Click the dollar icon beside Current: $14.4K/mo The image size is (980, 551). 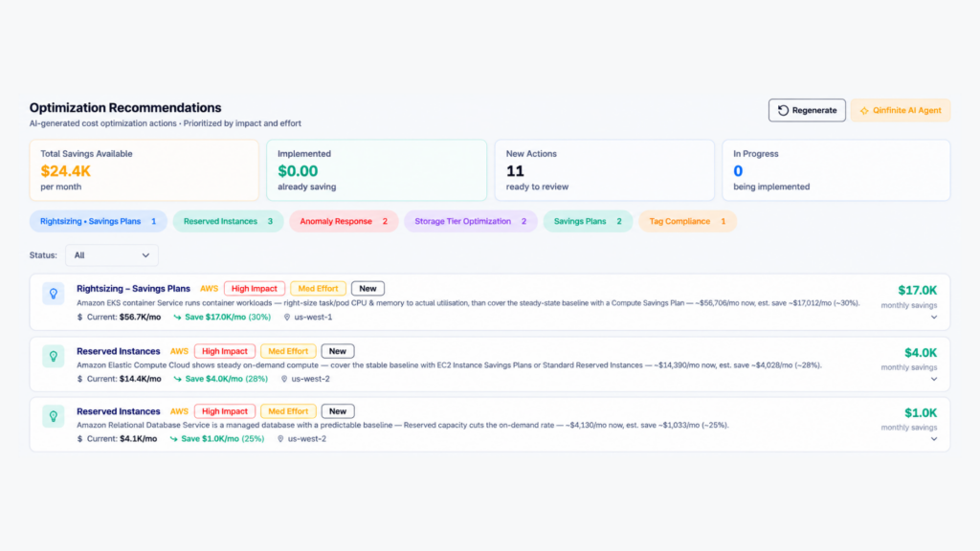pos(80,379)
